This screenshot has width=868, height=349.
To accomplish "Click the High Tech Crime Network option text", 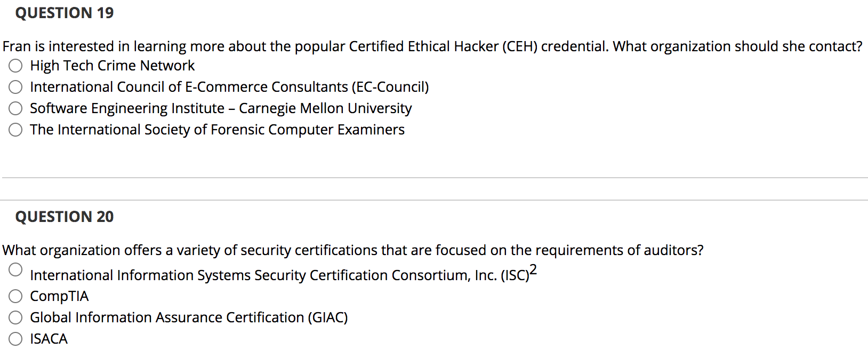I will [112, 65].
